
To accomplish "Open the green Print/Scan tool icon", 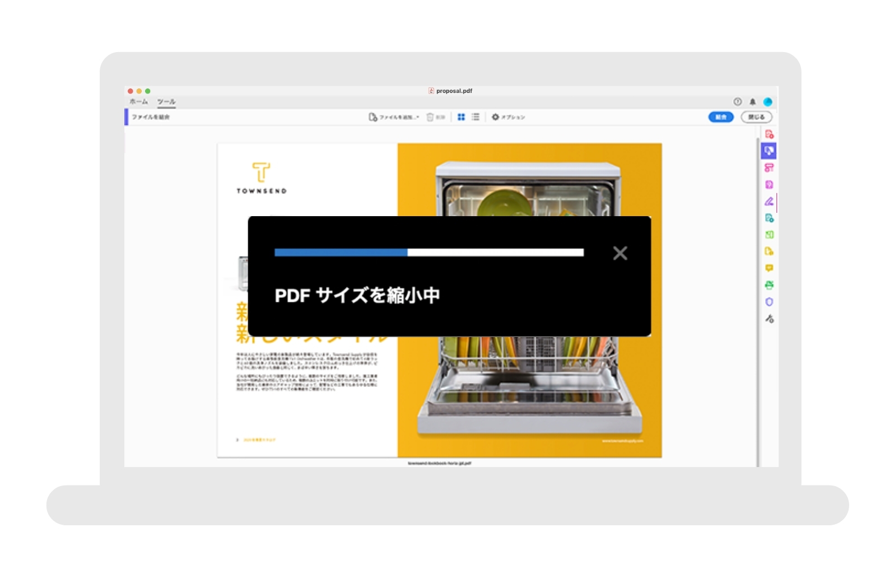I will [x=769, y=285].
